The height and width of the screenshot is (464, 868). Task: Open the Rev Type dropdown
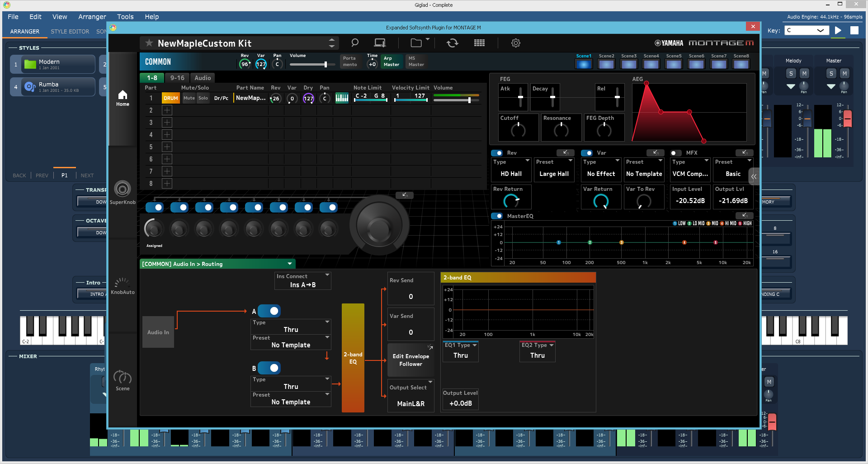coord(511,170)
